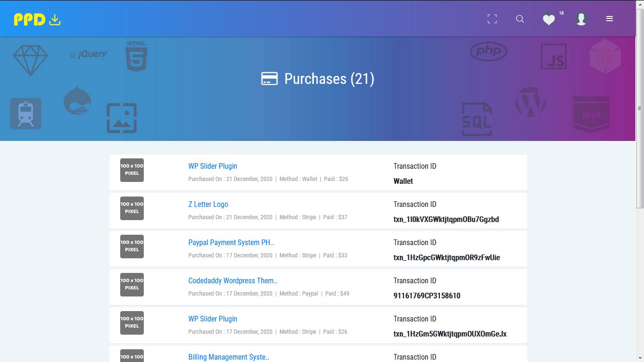Viewport: 644px width, 362px height.
Task: Open Codedaddy Wordpress Them.. purchase
Action: coord(233,280)
